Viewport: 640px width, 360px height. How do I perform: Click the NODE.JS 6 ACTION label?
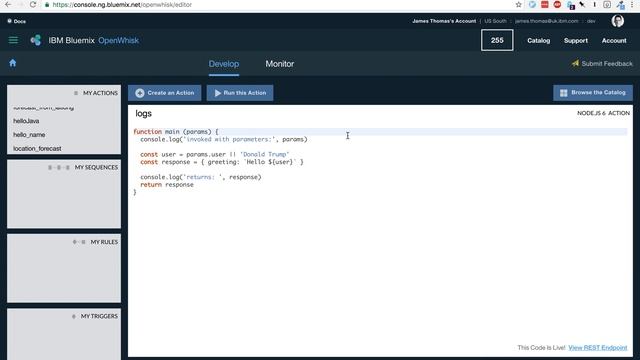point(603,113)
